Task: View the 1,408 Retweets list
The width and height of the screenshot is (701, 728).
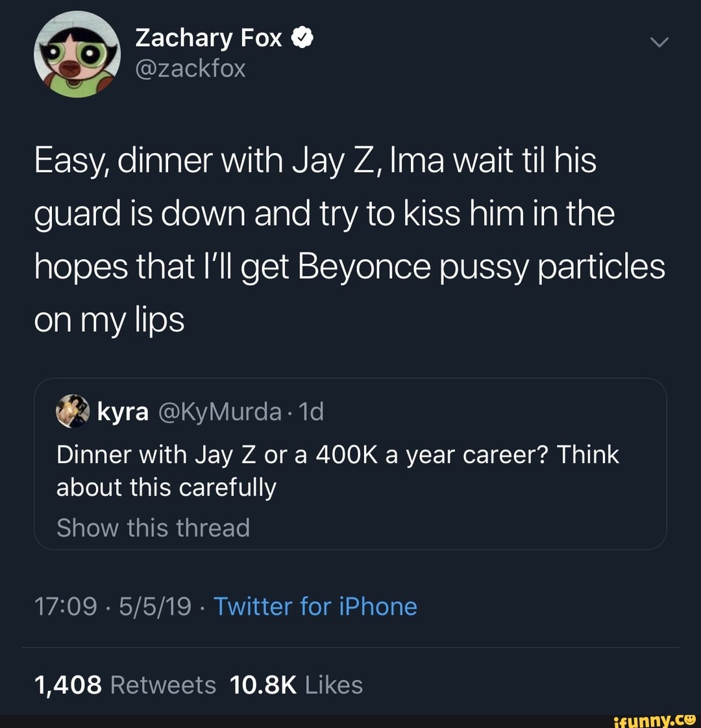Action: (124, 684)
